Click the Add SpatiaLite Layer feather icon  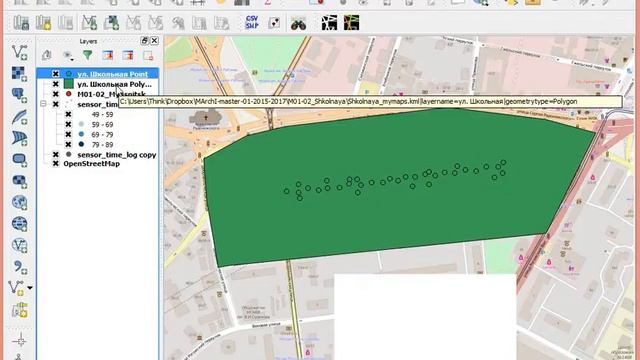coord(19,117)
